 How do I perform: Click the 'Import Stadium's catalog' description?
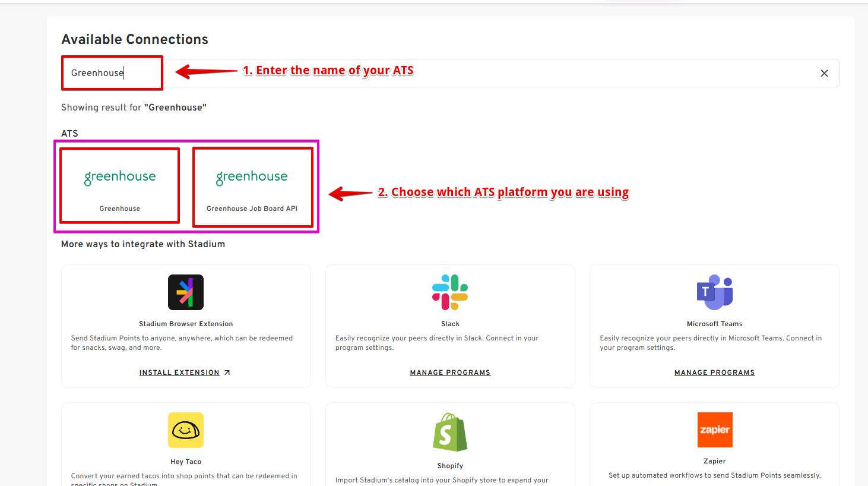(442, 480)
